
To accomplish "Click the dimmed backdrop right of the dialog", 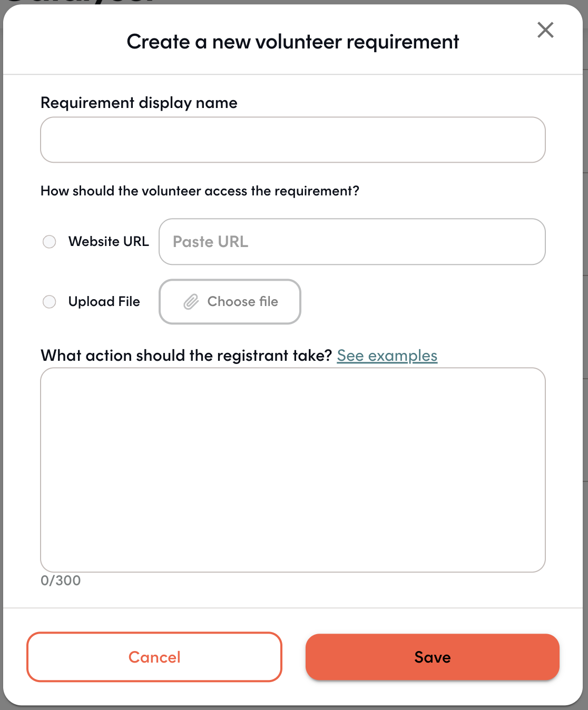I will click(585, 316).
